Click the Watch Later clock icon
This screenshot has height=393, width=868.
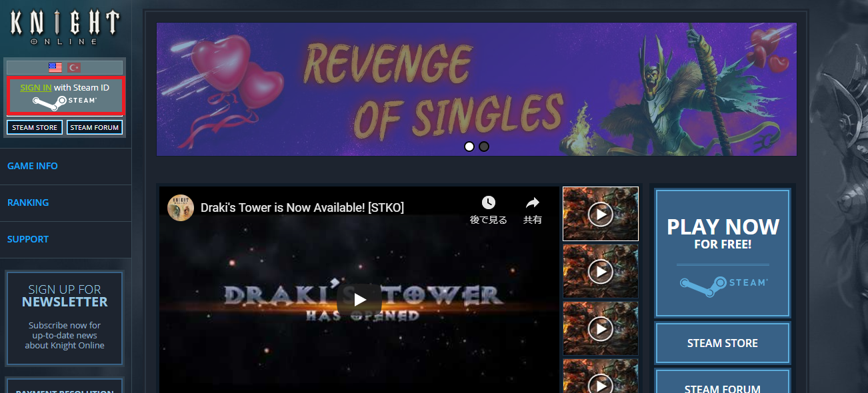click(488, 203)
